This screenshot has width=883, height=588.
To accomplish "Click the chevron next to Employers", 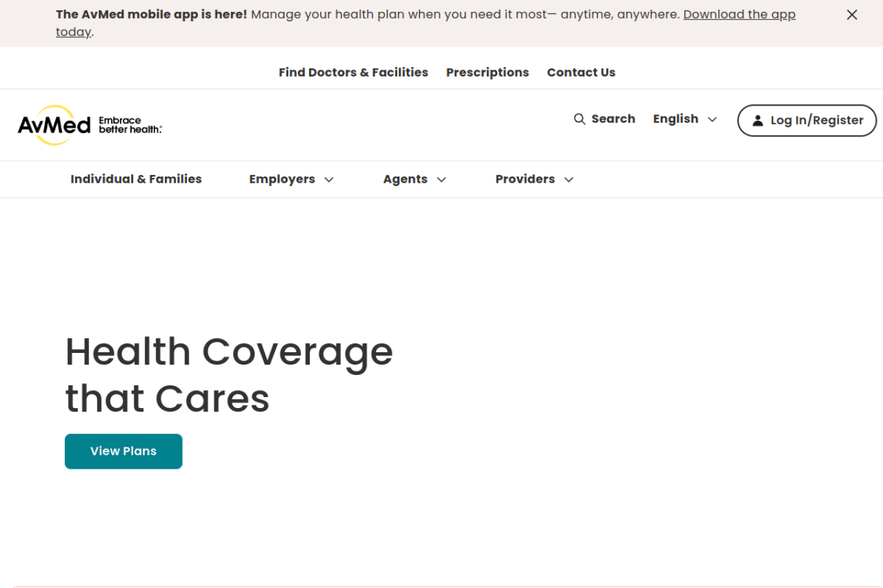I will coord(329,180).
